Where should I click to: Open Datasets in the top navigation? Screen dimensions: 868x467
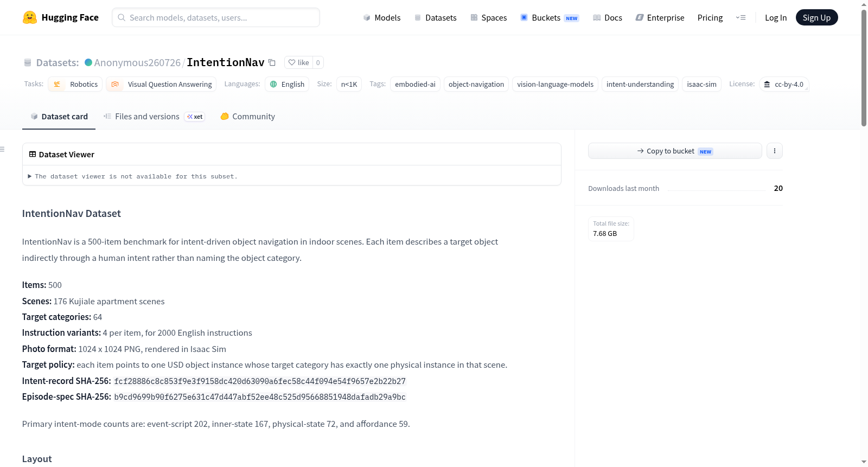coord(436,17)
